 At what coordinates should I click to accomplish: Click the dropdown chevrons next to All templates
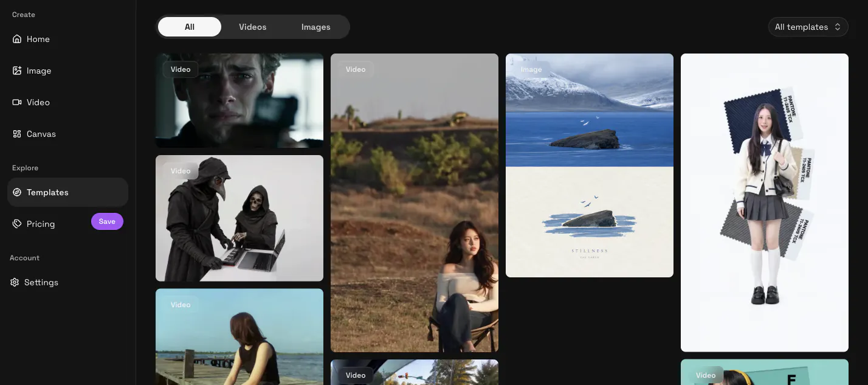pyautogui.click(x=837, y=27)
